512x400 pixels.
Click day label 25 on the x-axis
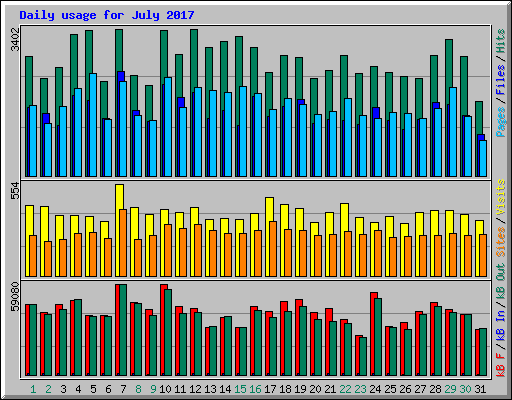click(390, 389)
